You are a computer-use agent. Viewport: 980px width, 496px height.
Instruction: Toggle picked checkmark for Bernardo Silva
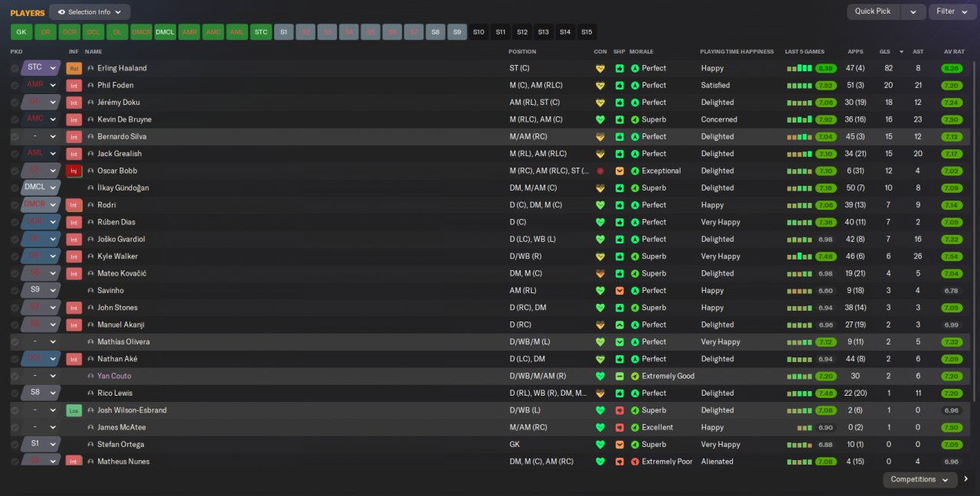point(15,136)
